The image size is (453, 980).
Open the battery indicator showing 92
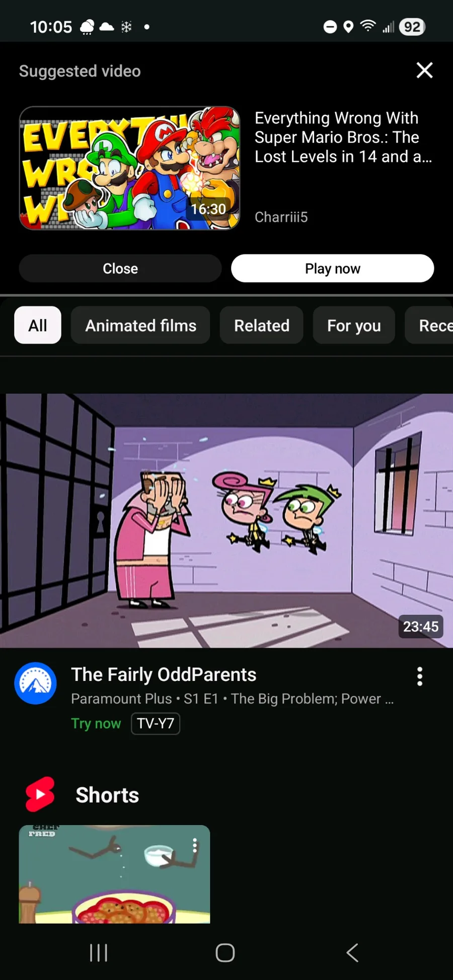412,27
